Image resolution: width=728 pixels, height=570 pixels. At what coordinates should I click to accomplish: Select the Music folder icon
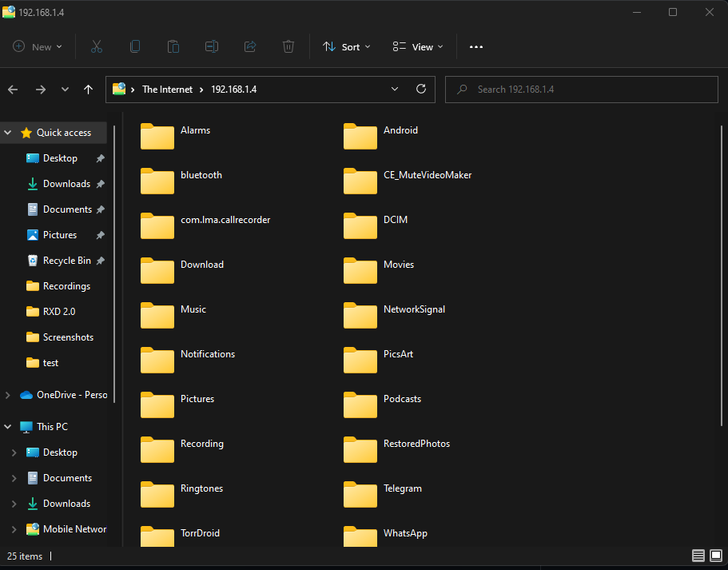pyautogui.click(x=157, y=316)
